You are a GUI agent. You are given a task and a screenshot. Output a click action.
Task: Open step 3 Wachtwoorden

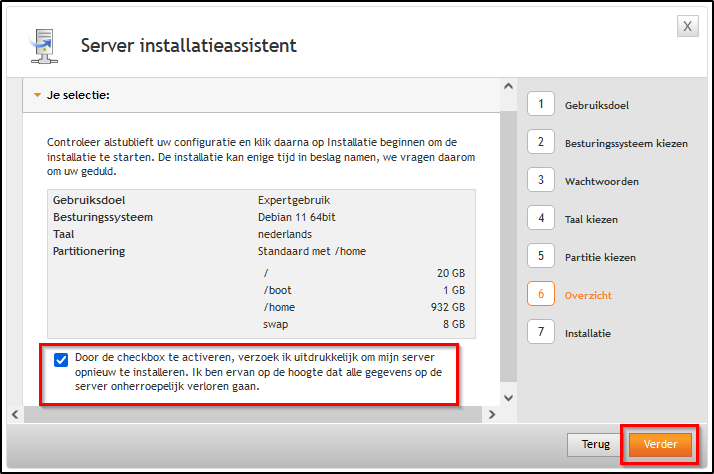[541, 180]
